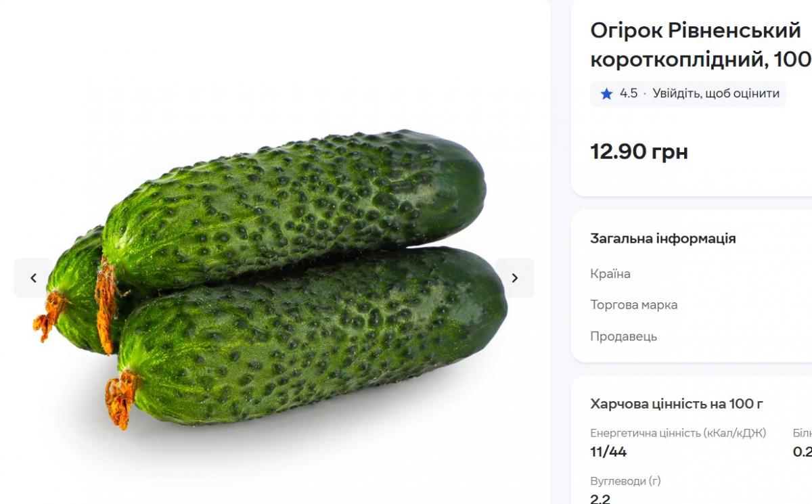This screenshot has width=812, height=504.
Task: Click the 'Торгова марка' row
Action: [633, 304]
